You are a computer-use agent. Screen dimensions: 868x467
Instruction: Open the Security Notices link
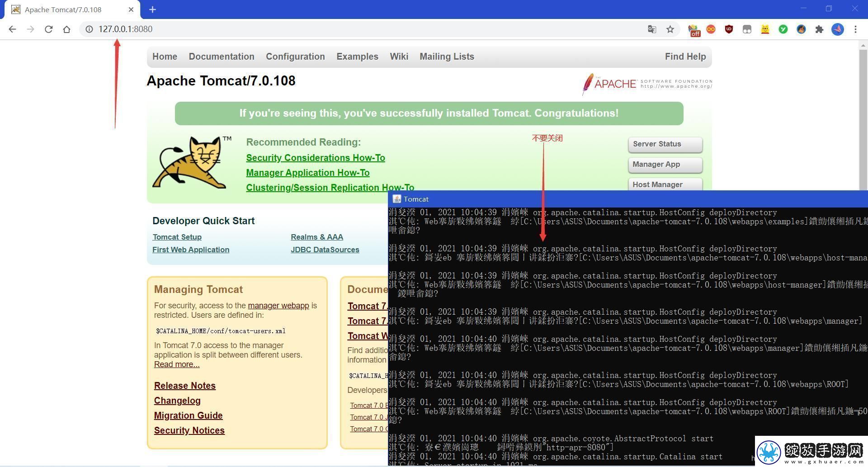coord(189,430)
